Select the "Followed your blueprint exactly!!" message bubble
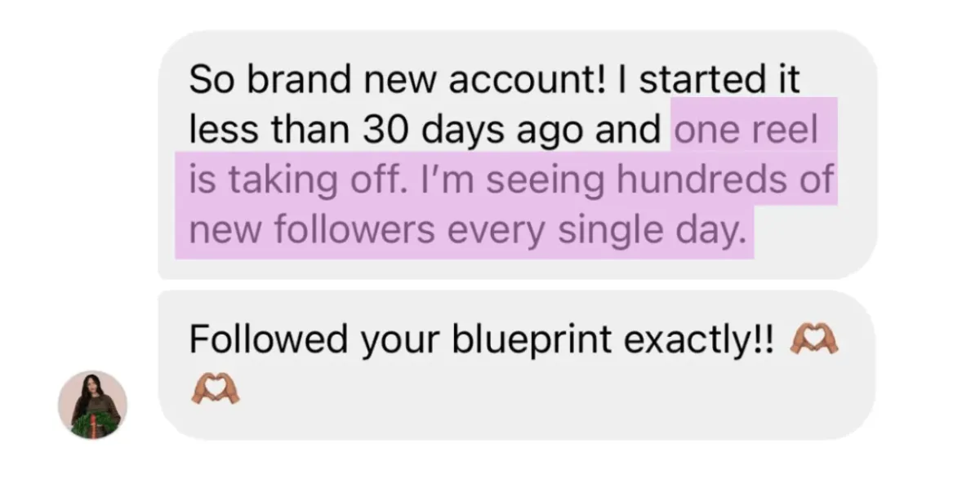The width and height of the screenshot is (980, 492). (x=517, y=365)
